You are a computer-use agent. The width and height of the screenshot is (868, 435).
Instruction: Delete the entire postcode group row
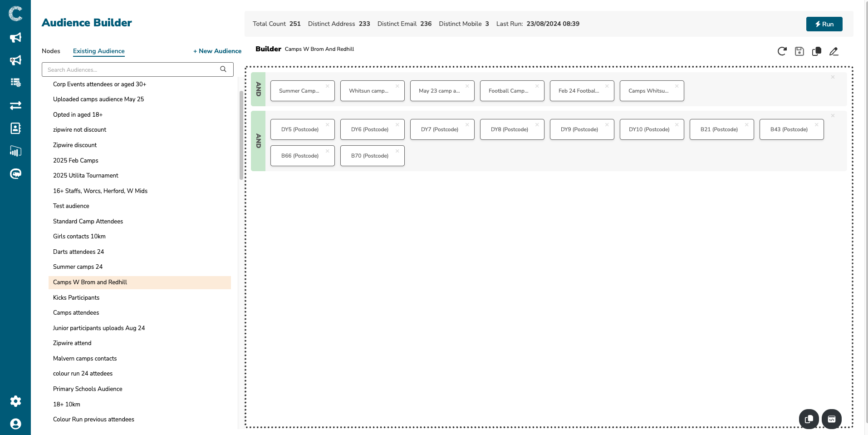(833, 116)
